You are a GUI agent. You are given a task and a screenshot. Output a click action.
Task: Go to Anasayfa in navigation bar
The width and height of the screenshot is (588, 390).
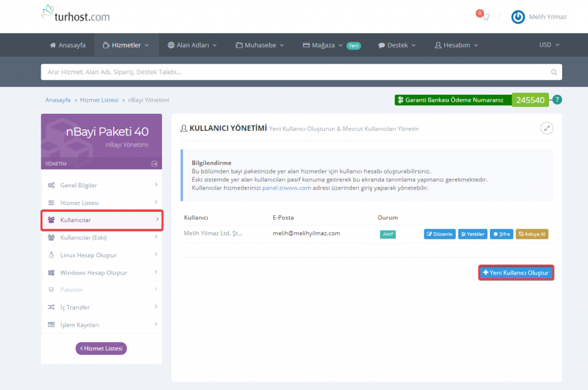[x=68, y=45]
